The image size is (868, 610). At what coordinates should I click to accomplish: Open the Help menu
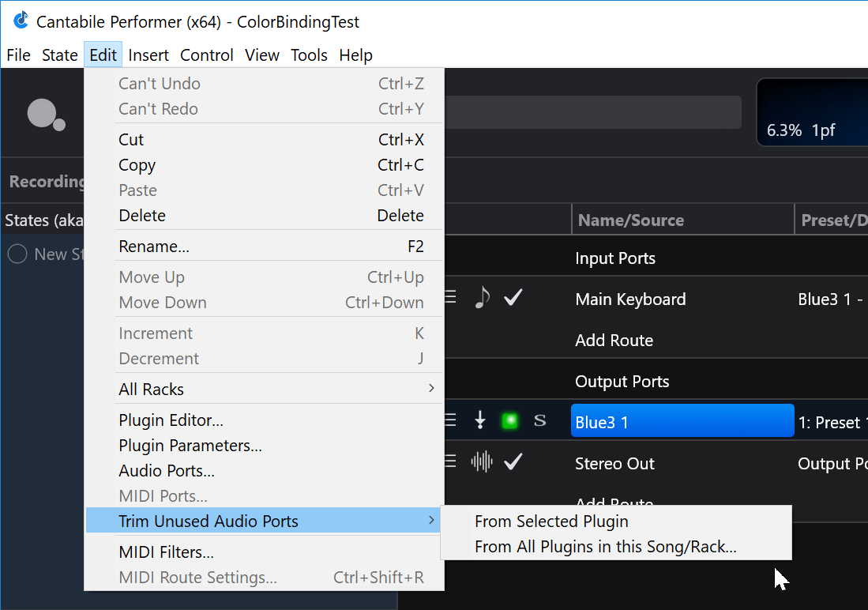click(x=356, y=55)
